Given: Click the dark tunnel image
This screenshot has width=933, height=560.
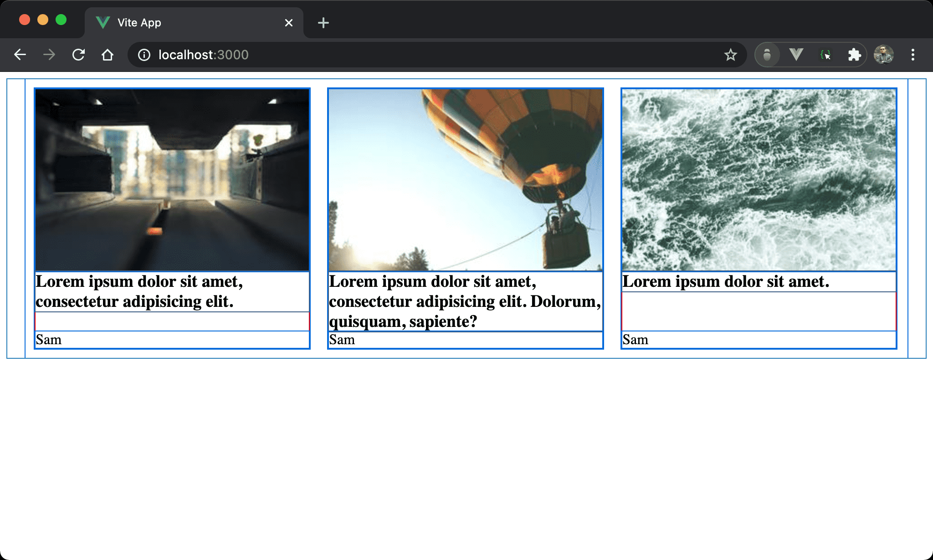Looking at the screenshot, I should [x=172, y=180].
